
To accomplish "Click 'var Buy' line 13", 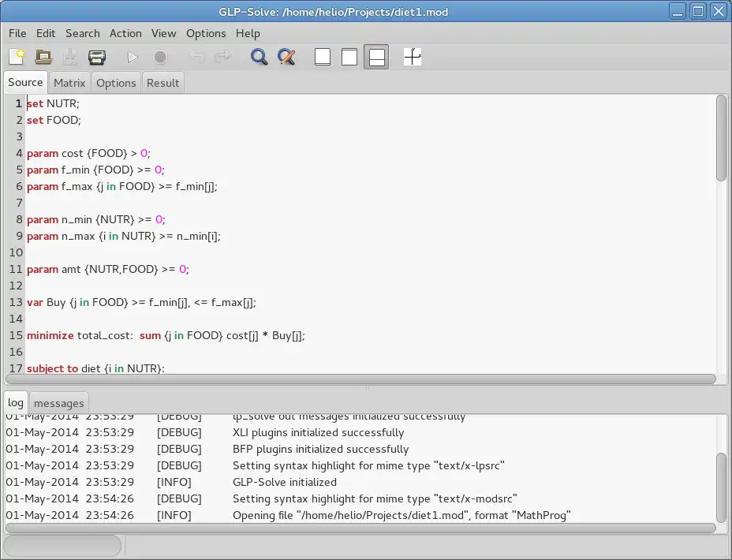I will pyautogui.click(x=141, y=302).
